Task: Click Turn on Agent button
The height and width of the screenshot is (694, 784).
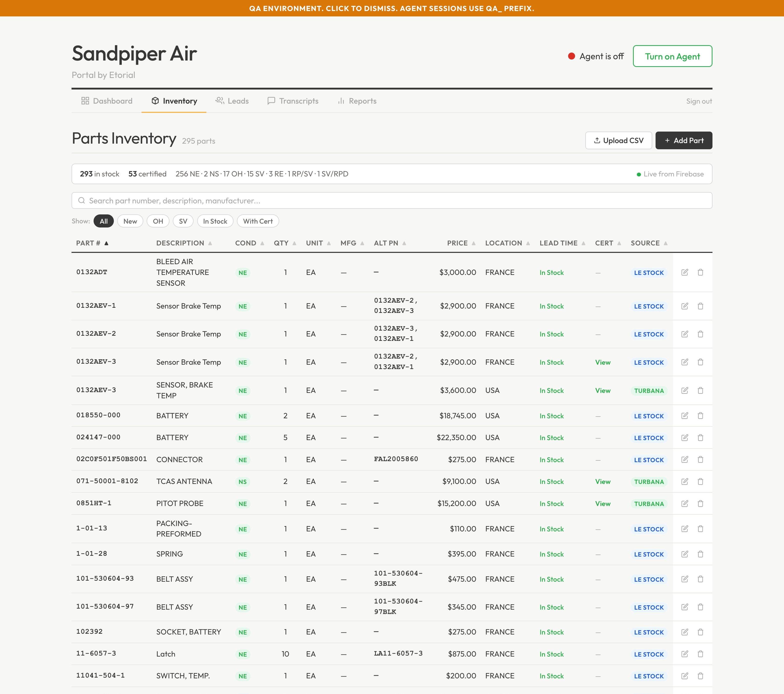Action: [672, 56]
